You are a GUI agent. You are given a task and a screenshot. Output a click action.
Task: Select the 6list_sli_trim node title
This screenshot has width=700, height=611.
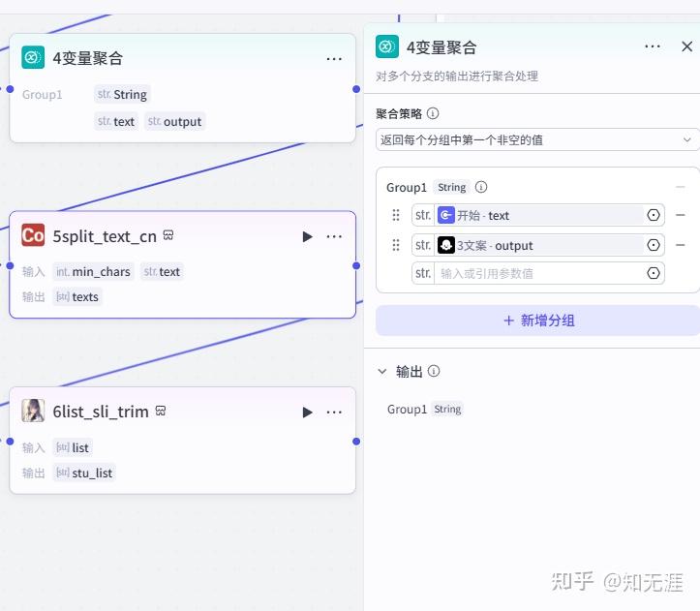coord(101,412)
